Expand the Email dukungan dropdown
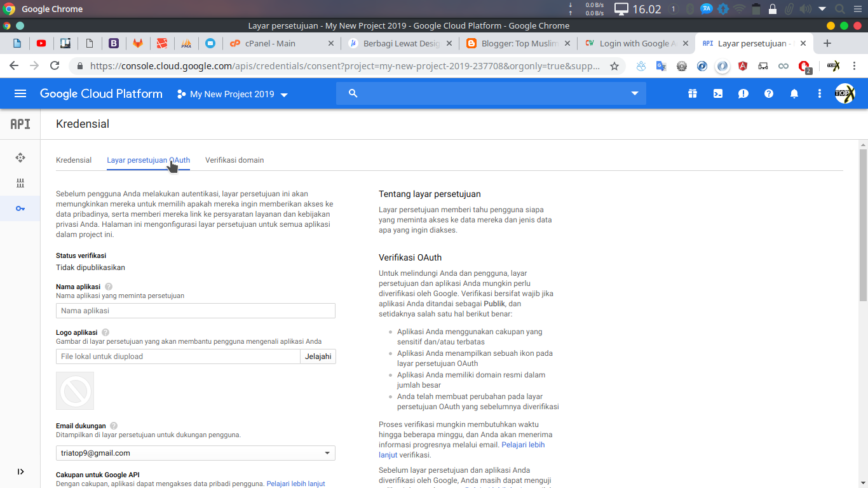 (x=327, y=453)
